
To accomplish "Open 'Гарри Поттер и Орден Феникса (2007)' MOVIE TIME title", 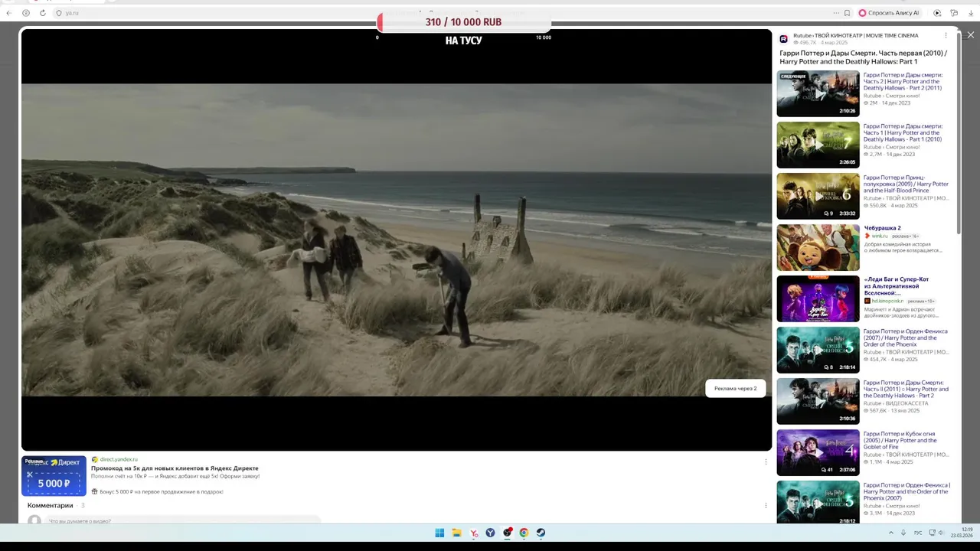I will (x=906, y=337).
